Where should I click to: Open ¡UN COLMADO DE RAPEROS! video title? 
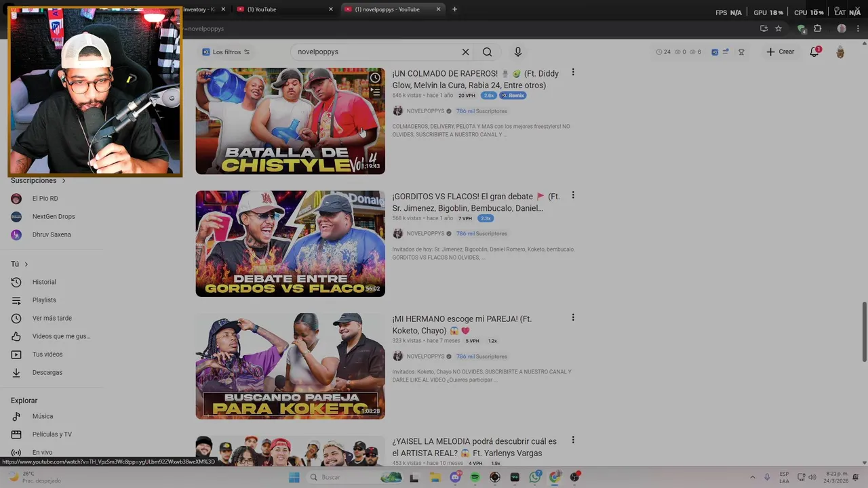(476, 79)
